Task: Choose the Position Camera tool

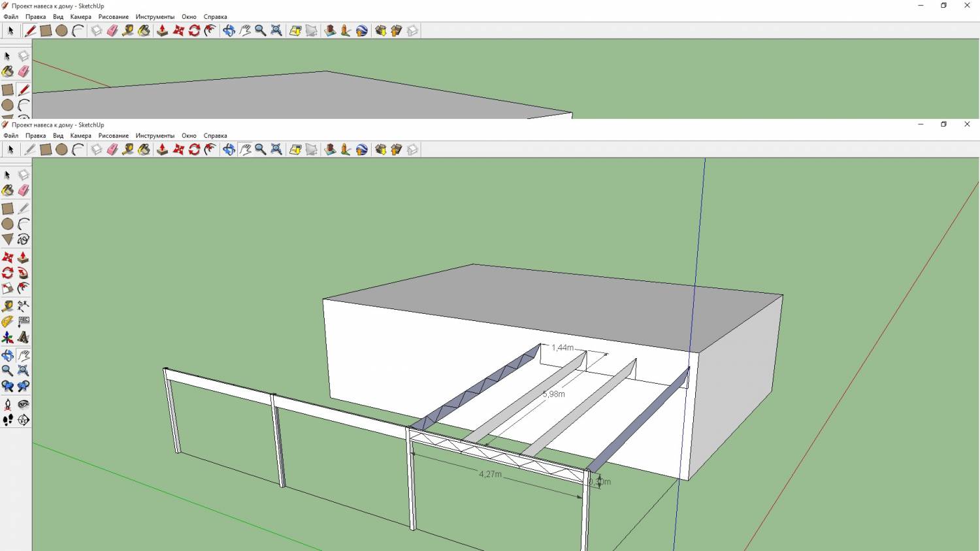Action: (x=8, y=405)
